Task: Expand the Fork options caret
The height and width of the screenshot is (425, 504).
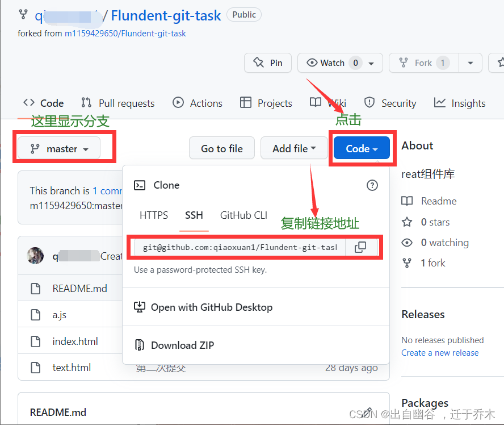Action: coord(471,63)
